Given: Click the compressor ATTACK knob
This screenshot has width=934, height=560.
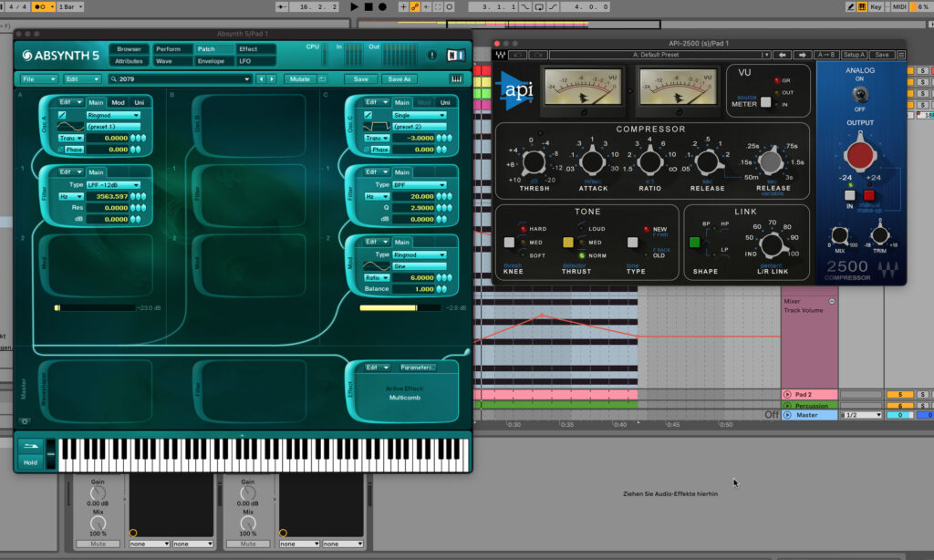Looking at the screenshot, I should pyautogui.click(x=592, y=161).
